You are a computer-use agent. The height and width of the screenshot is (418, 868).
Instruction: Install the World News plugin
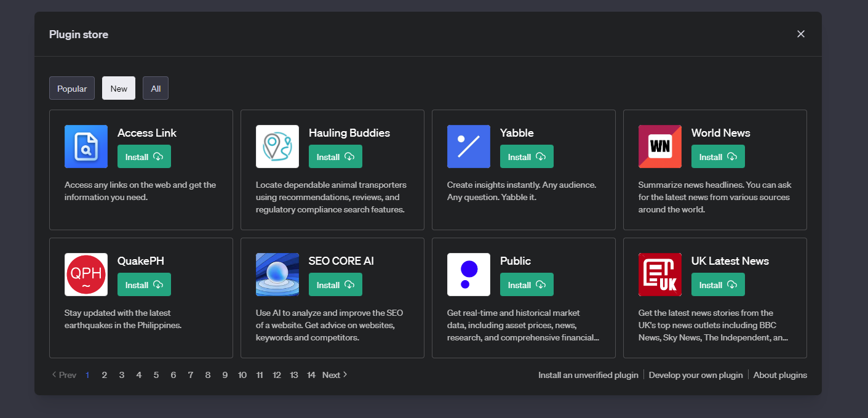(x=718, y=156)
